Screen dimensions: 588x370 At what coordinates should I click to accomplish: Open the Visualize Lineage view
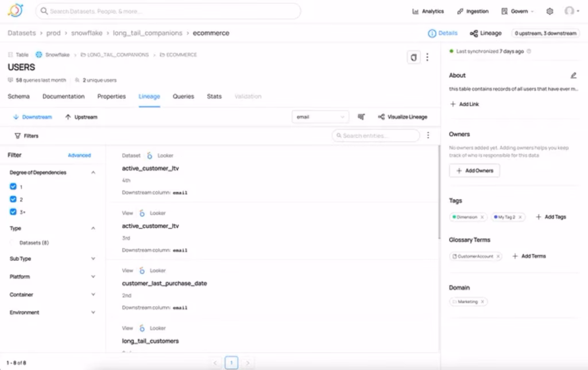[403, 117]
